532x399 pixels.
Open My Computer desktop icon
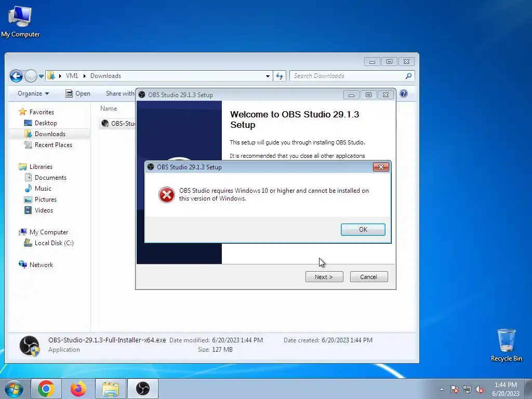[20, 21]
